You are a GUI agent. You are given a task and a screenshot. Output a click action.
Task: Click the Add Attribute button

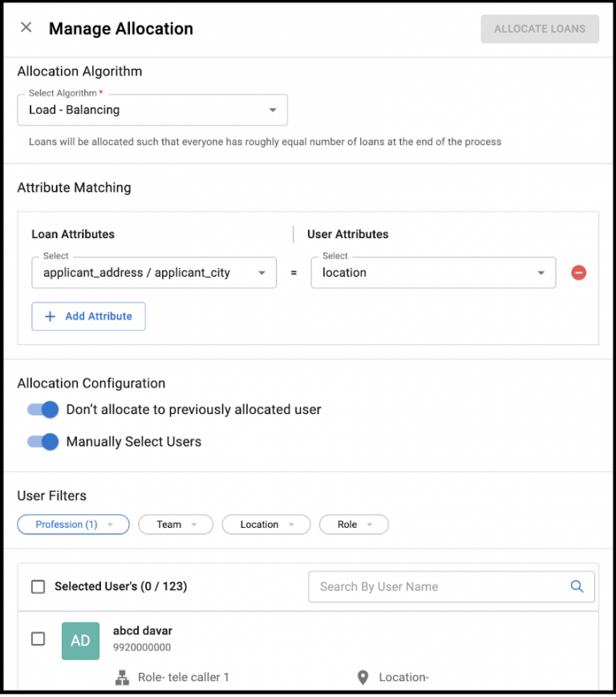click(88, 316)
